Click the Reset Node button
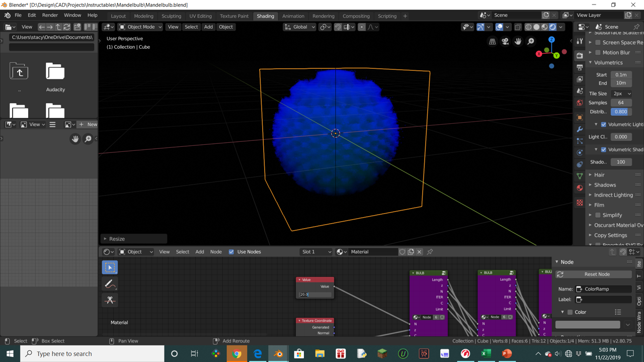 594,275
